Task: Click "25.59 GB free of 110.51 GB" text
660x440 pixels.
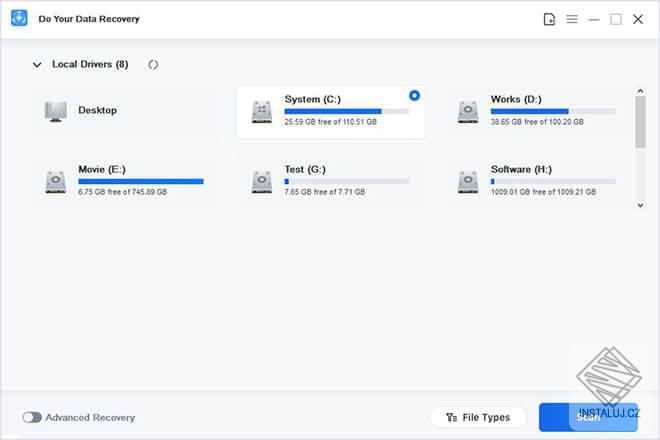Action: click(330, 122)
